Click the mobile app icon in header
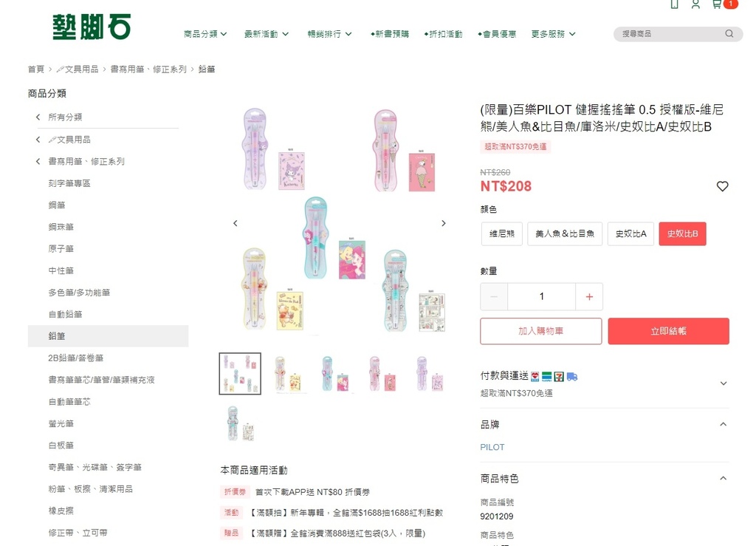The image size is (756, 546). (x=674, y=4)
